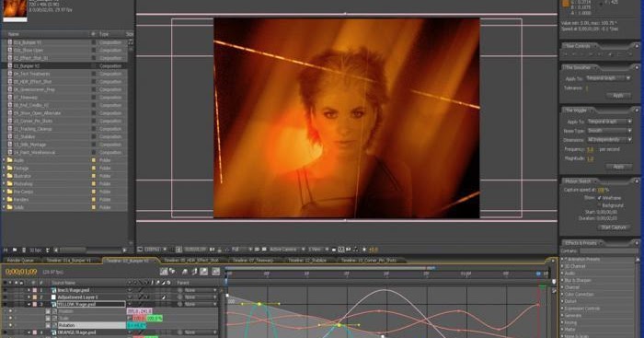Click the take snapshot camera icon
This screenshot has width=644, height=338.
tap(212, 250)
